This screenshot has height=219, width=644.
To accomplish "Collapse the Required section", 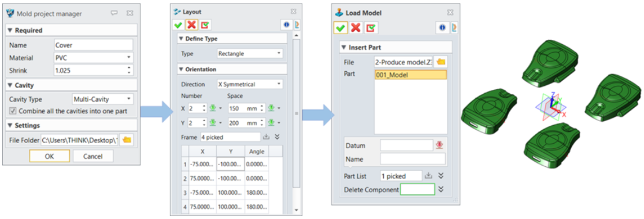I will 10,31.
